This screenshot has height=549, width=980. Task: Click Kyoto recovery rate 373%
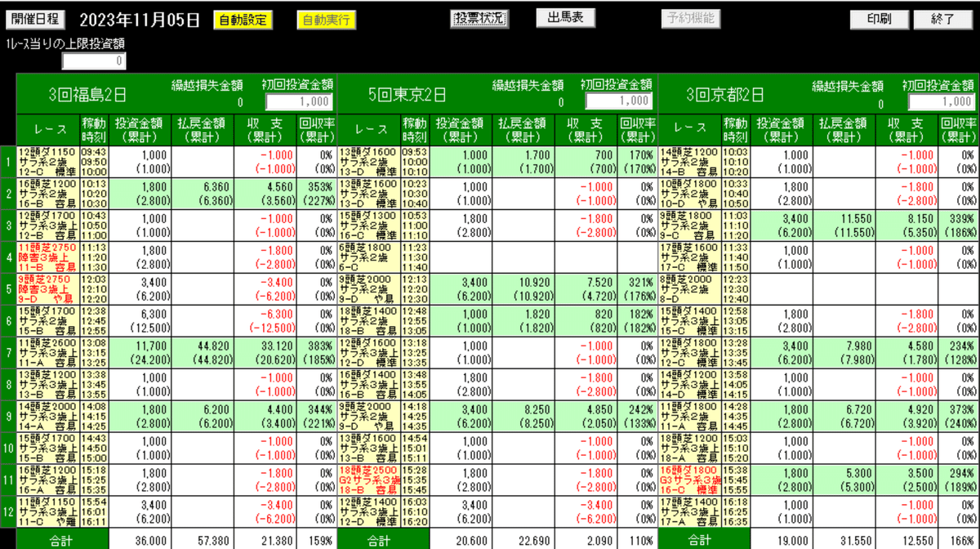pos(959,415)
